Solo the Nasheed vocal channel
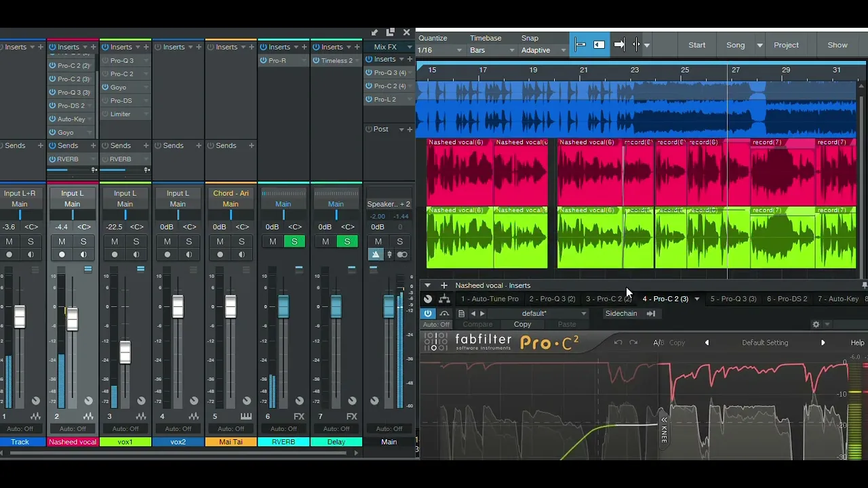This screenshot has width=868, height=488. tap(83, 242)
